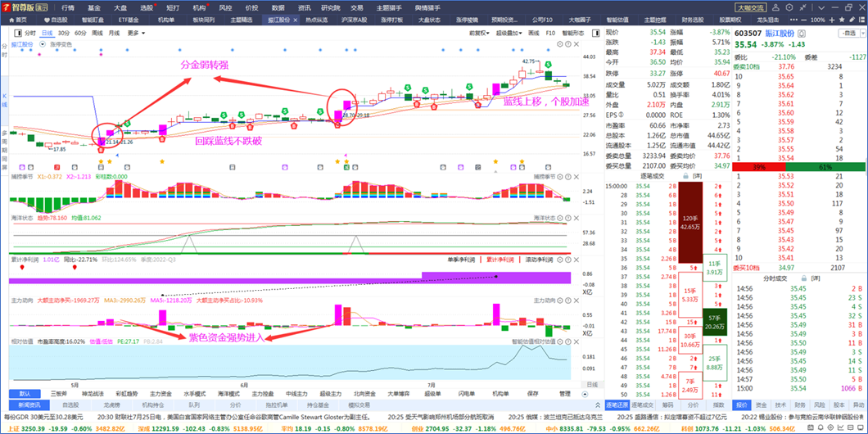Image resolution: width=868 pixels, height=434 pixels.
Task: Open the user account icon in title bar
Action: click(x=775, y=7)
